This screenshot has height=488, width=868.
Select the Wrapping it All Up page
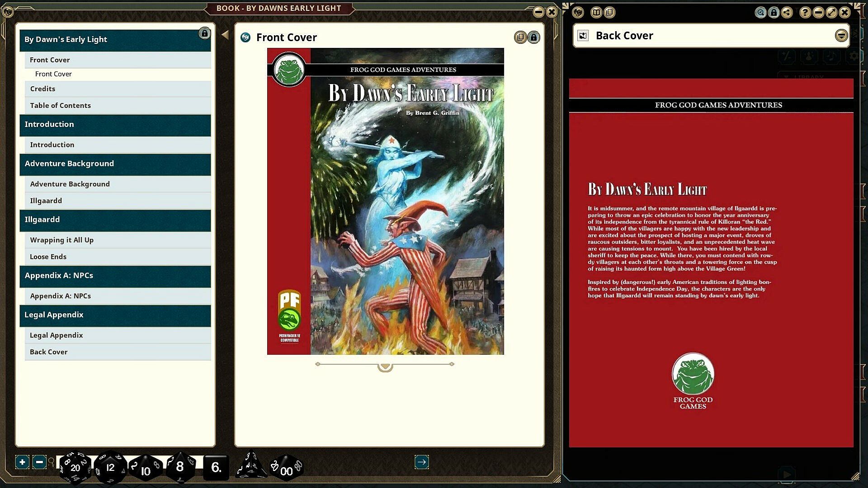coord(62,240)
